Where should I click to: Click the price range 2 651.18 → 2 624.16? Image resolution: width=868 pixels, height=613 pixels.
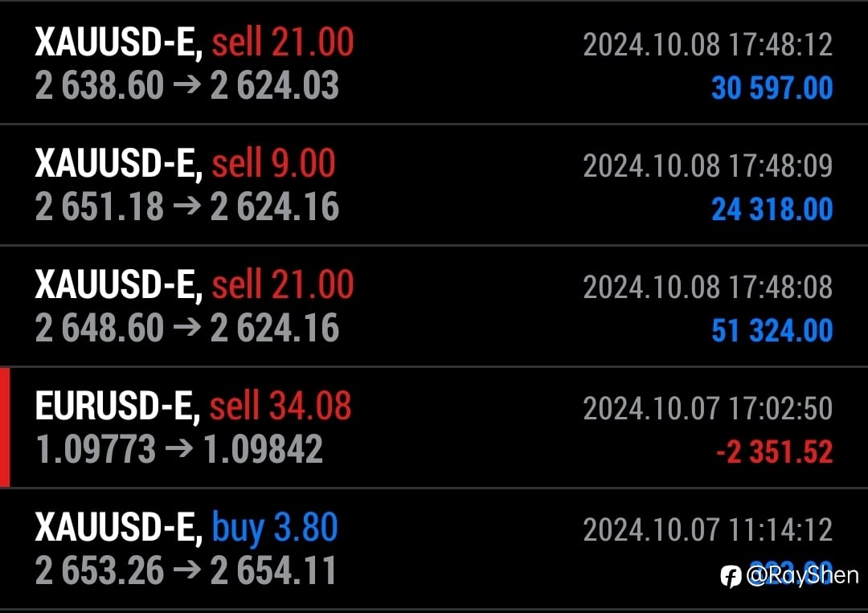coord(187,207)
